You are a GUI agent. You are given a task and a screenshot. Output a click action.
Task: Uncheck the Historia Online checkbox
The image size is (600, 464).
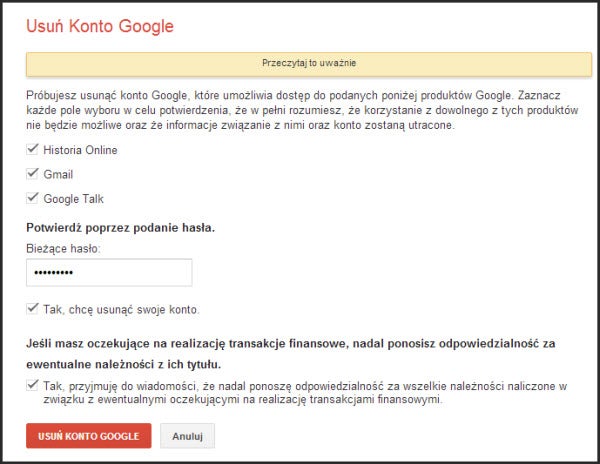[33, 149]
